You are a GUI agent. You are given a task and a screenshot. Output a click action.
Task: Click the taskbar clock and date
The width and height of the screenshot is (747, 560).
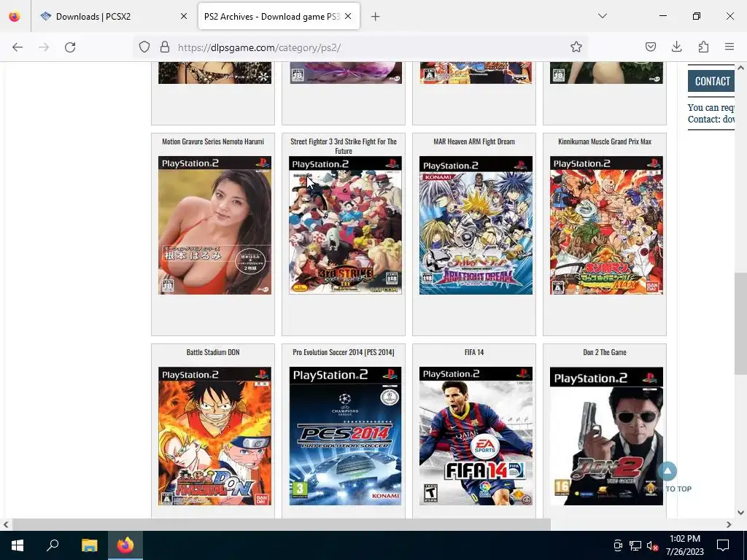685,545
